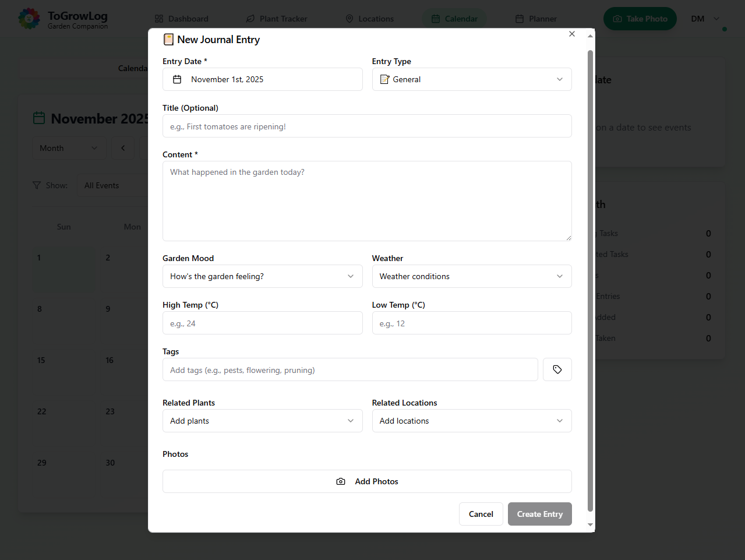
Task: Click the camera icon in Add Photos
Action: 341,481
